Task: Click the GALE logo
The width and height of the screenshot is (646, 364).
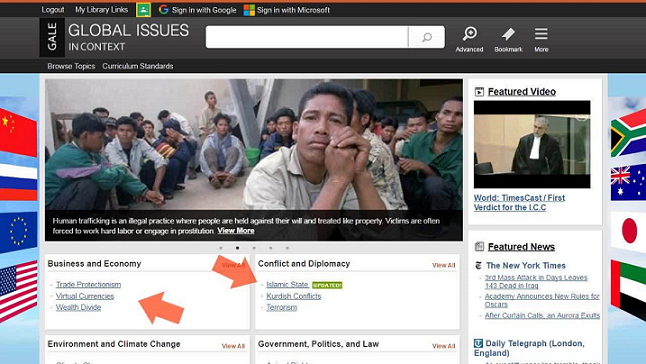Action: (x=52, y=37)
